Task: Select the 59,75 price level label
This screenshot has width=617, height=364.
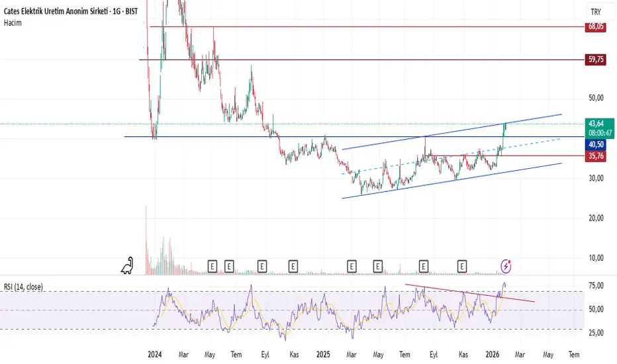Action: 595,60
